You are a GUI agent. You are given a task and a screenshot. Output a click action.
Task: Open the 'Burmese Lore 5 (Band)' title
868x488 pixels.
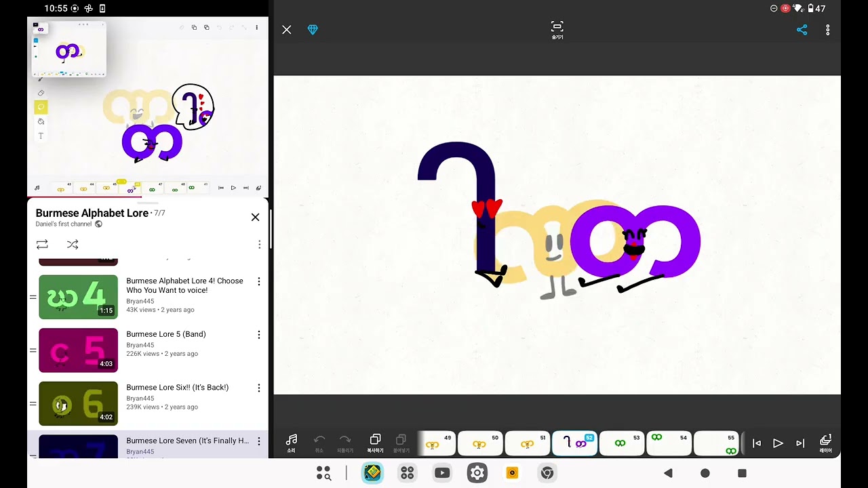click(x=166, y=334)
